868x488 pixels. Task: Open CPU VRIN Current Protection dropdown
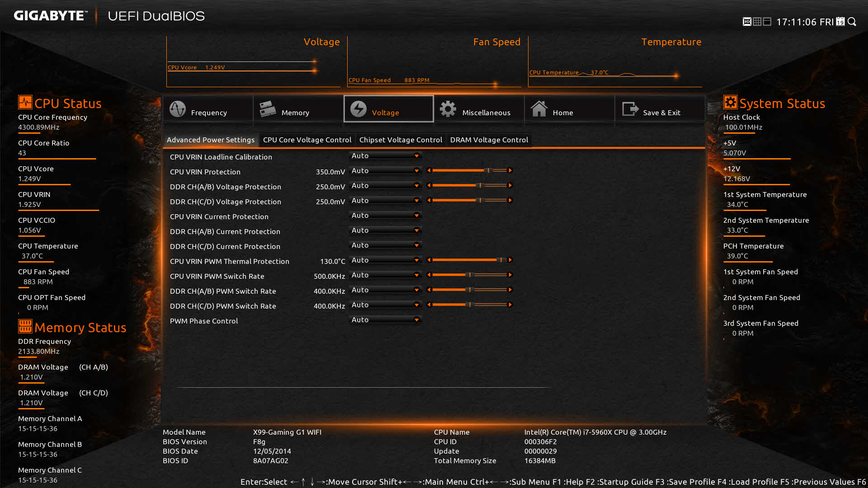[x=386, y=216]
